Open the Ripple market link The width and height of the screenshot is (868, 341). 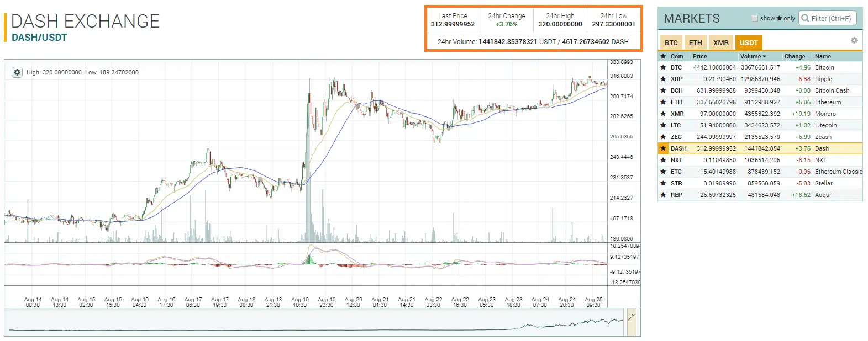point(823,79)
